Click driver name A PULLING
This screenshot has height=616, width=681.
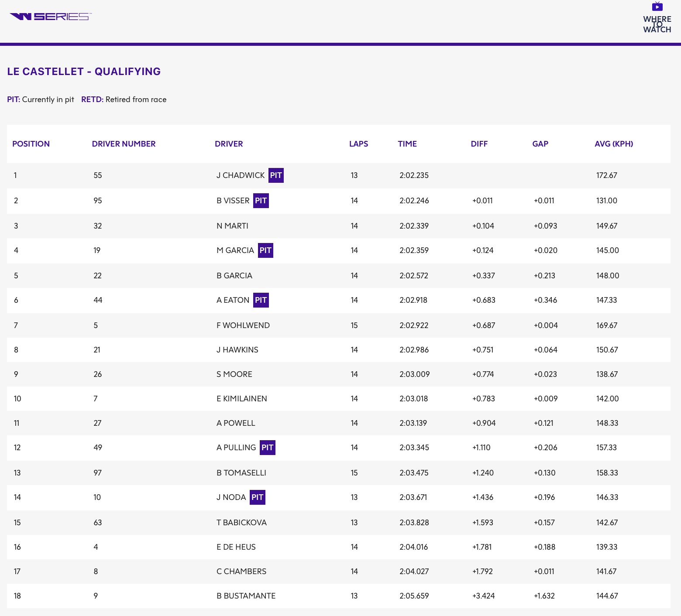236,448
